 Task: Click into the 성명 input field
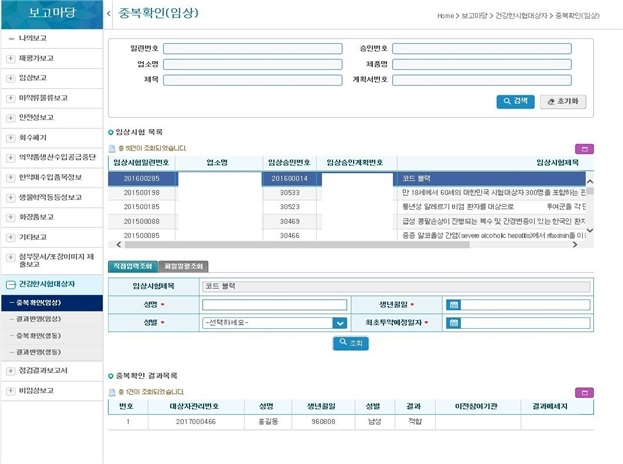tap(275, 305)
